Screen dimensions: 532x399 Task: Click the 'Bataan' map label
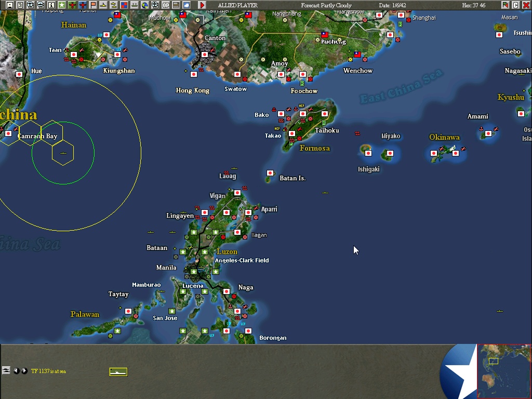point(157,248)
